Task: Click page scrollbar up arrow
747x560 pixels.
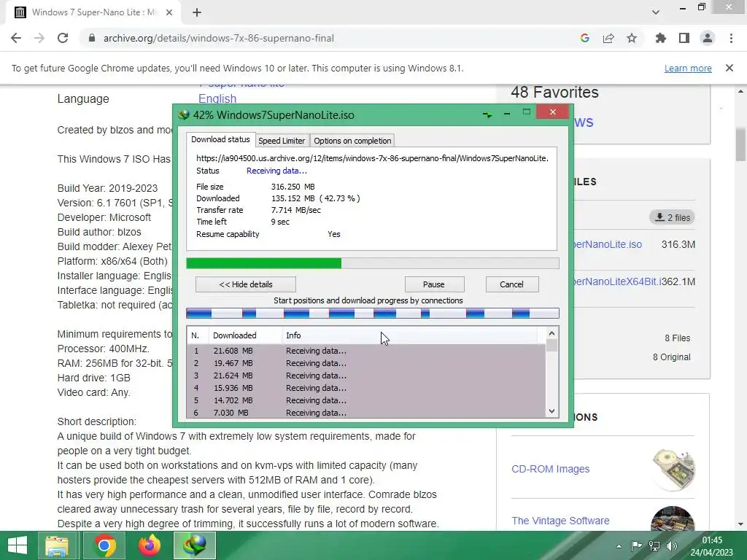Action: (x=741, y=91)
